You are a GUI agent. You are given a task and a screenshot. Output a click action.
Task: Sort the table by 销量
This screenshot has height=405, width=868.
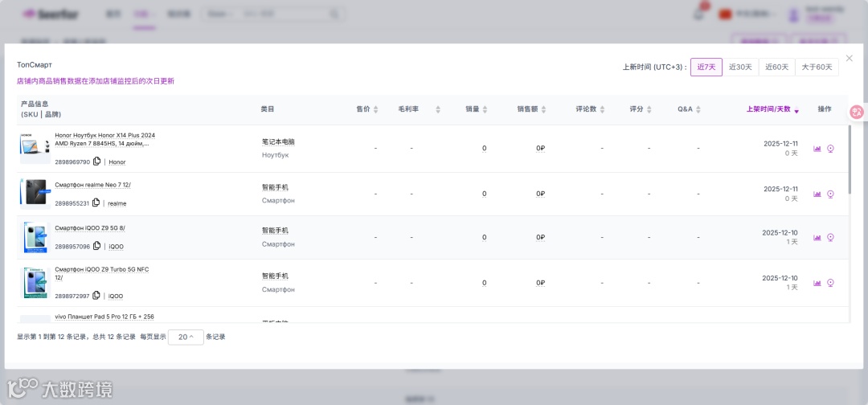coord(485,109)
